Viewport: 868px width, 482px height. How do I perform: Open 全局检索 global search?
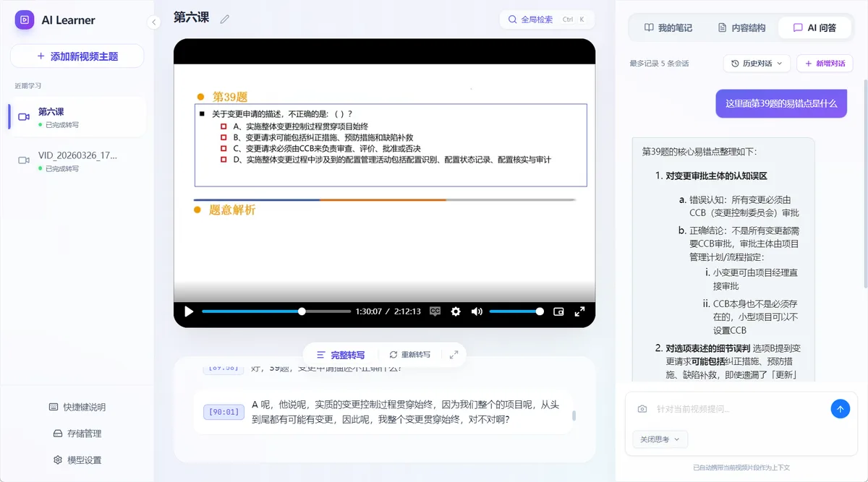coord(546,20)
